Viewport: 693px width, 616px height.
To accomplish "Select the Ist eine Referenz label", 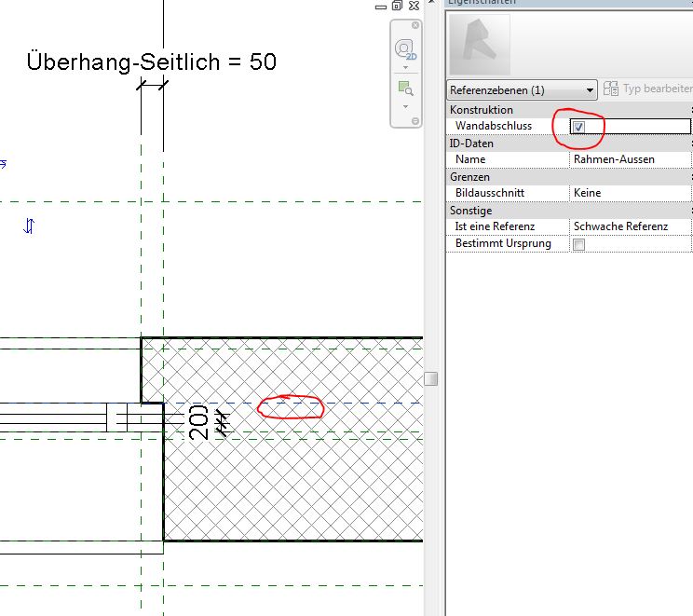I will 495,226.
